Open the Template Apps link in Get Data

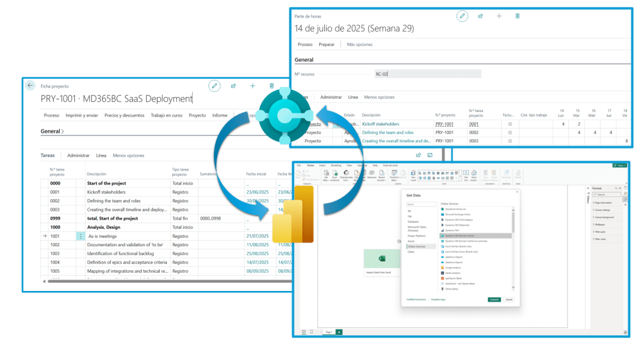point(438,299)
